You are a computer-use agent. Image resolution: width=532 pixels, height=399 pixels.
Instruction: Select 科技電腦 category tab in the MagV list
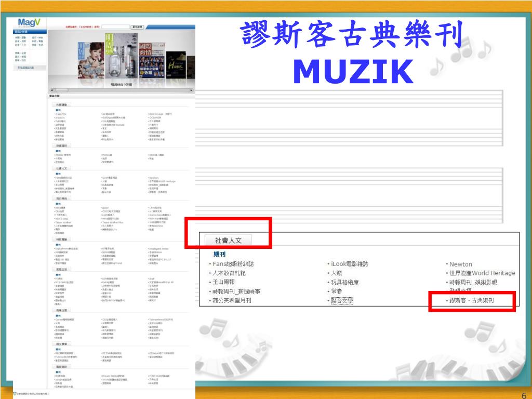click(61, 240)
